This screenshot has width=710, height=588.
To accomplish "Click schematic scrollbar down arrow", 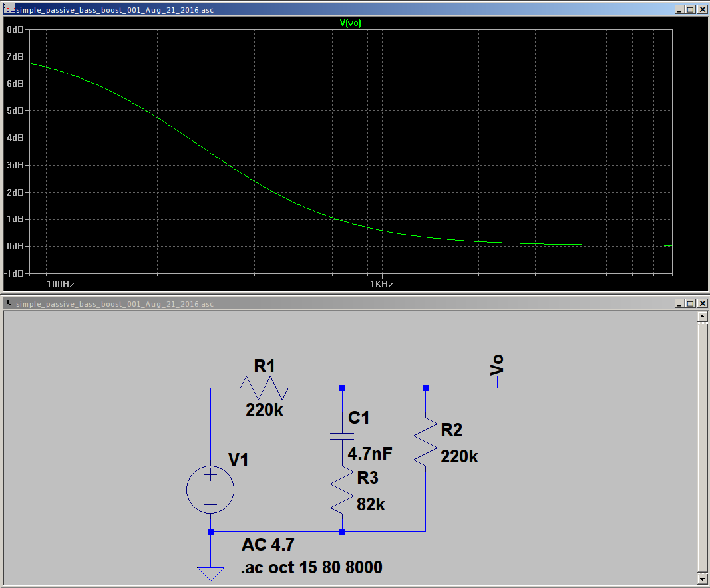I will point(702,579).
